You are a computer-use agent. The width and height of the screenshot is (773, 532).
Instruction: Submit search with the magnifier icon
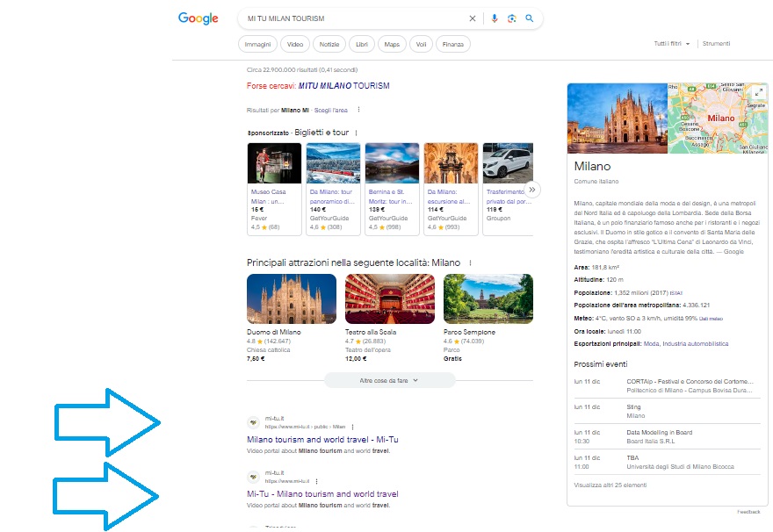click(530, 18)
